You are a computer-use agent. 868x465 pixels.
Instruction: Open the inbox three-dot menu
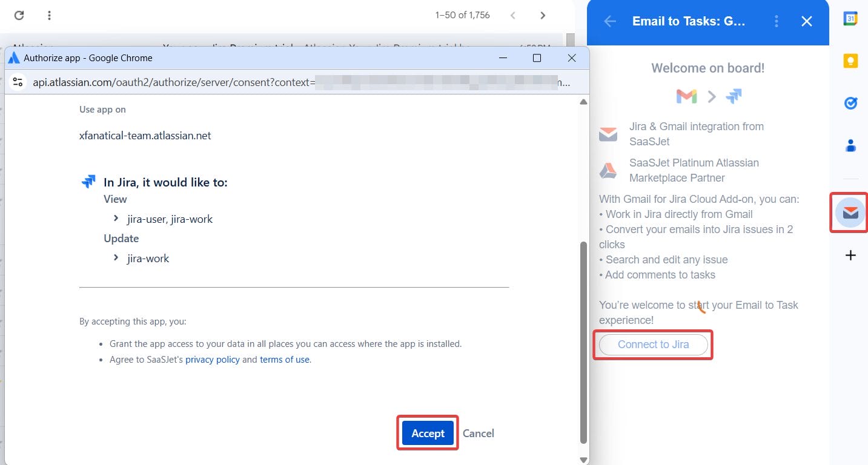click(48, 15)
